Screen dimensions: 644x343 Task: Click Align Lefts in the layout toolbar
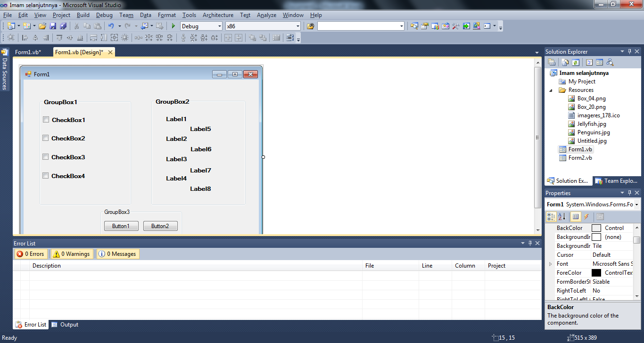pos(25,38)
